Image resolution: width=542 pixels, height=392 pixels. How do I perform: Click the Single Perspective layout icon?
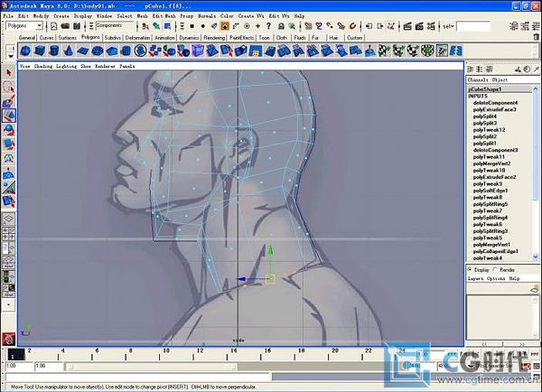coord(9,219)
